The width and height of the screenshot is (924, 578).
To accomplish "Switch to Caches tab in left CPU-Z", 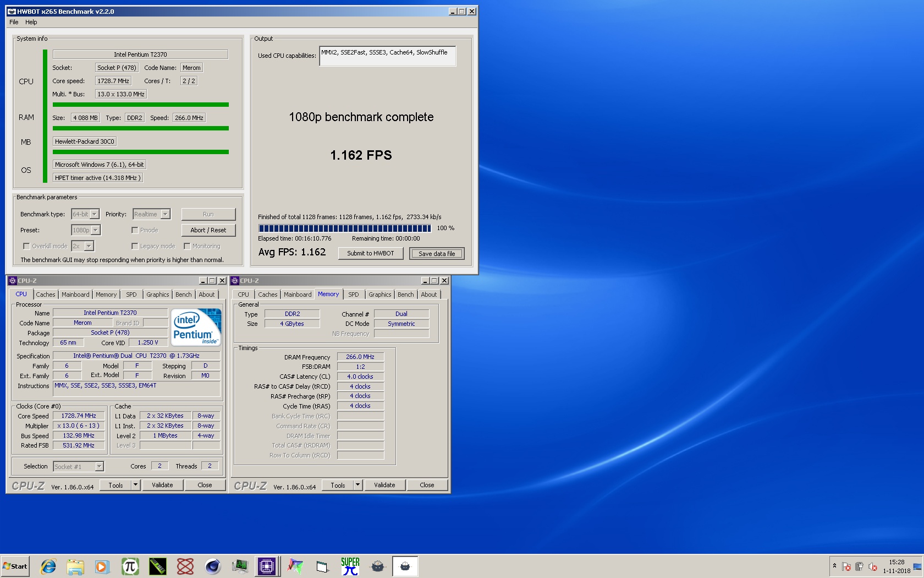I will [x=46, y=295].
